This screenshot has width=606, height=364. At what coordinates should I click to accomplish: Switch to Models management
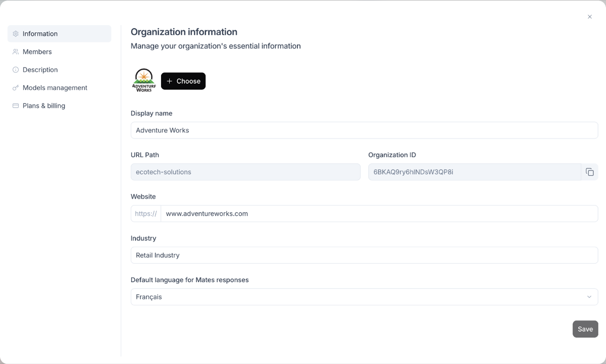tap(60, 88)
